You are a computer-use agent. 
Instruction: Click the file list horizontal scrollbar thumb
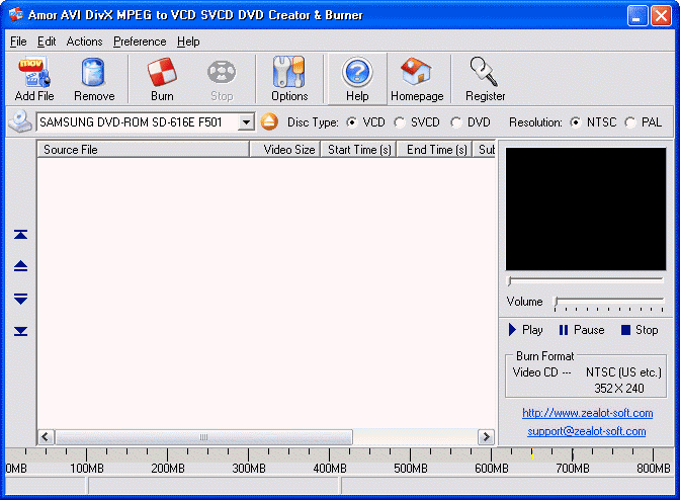pyautogui.click(x=204, y=437)
